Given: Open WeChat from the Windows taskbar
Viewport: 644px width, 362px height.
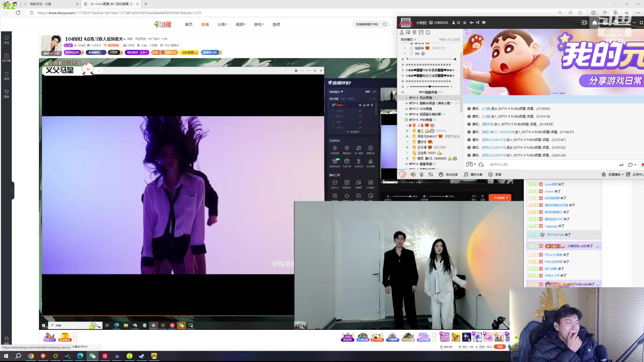Looking at the screenshot, I should [93, 356].
